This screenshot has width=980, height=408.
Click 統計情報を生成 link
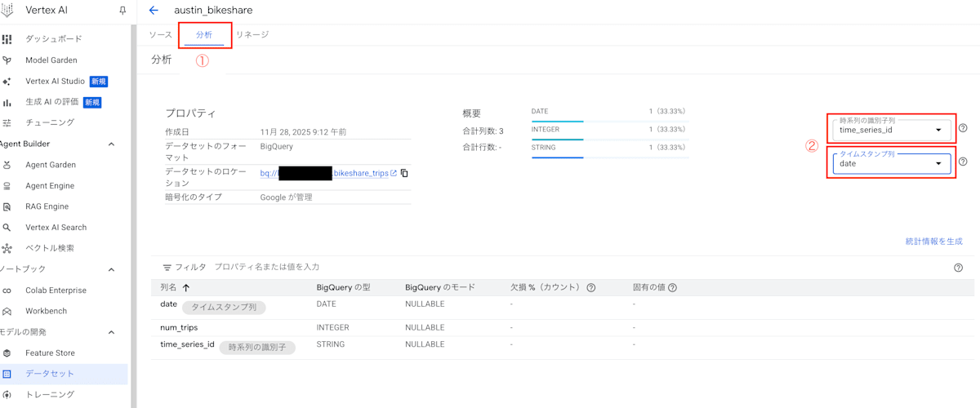coord(933,242)
